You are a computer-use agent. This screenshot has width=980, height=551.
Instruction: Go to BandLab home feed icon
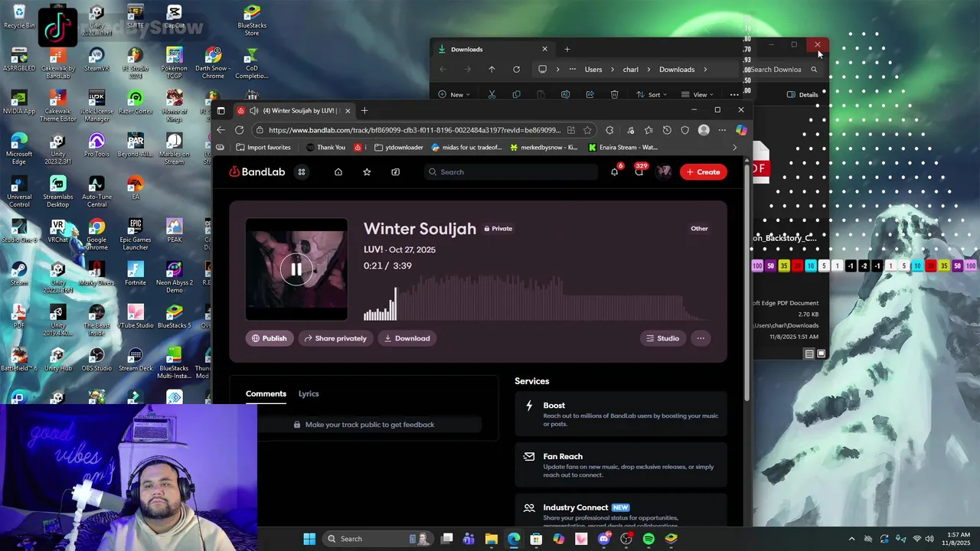(338, 172)
